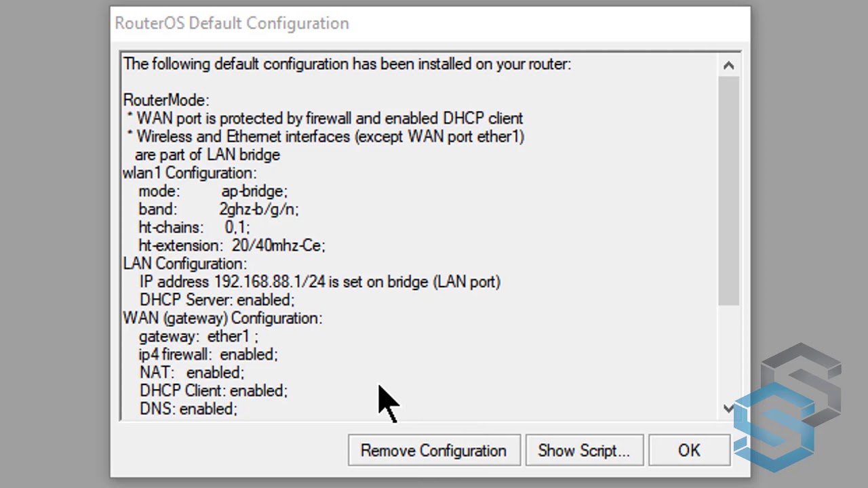
Task: Click the 'DNS: enabled;' line
Action: [189, 409]
